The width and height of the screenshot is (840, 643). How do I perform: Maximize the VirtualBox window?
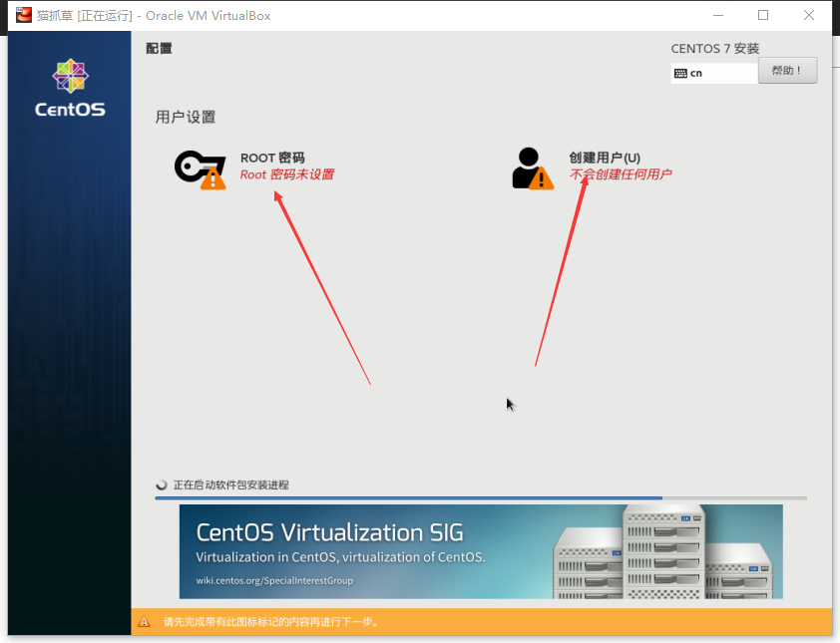[763, 16]
